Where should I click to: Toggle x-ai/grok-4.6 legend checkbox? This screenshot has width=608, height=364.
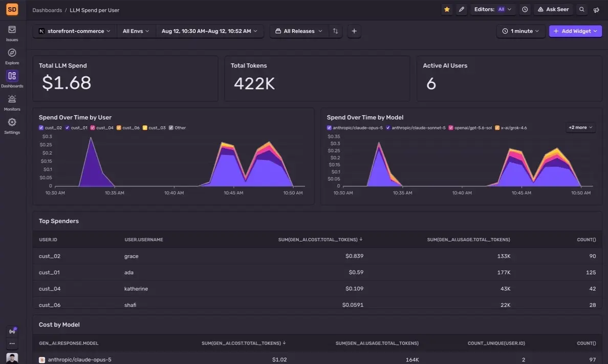(x=497, y=128)
